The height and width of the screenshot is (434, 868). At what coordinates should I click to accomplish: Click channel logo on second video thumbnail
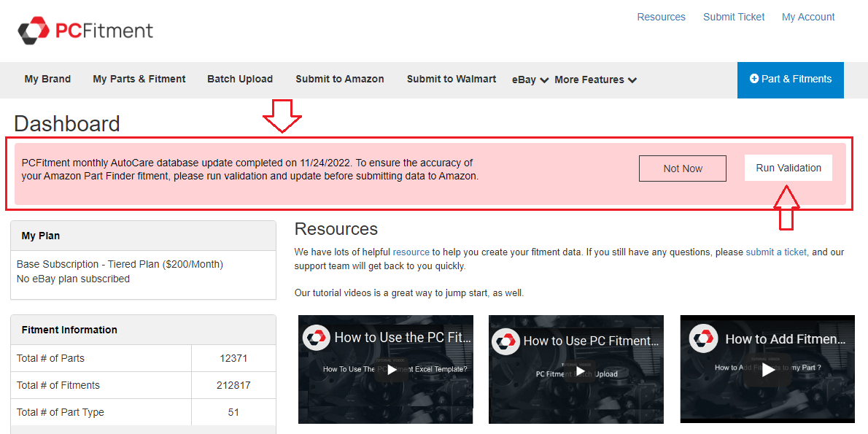point(506,341)
